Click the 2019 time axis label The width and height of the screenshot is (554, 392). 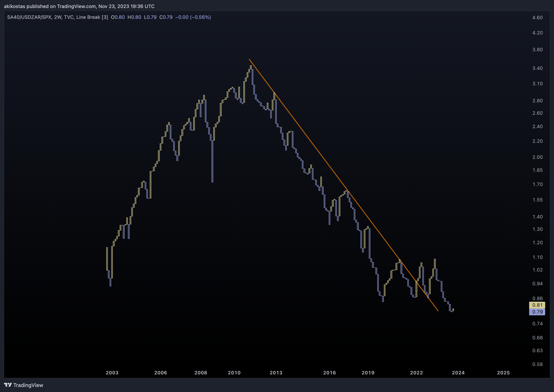point(368,373)
